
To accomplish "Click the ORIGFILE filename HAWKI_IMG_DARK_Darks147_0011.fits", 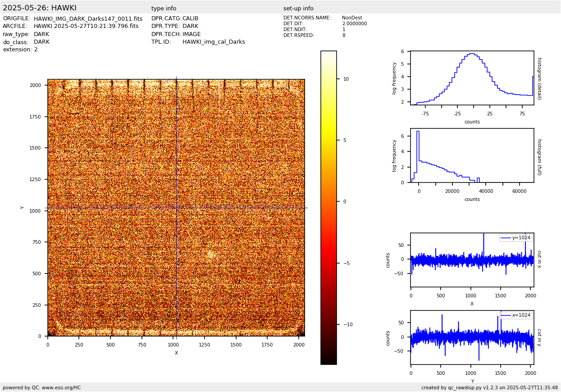I will click(88, 19).
